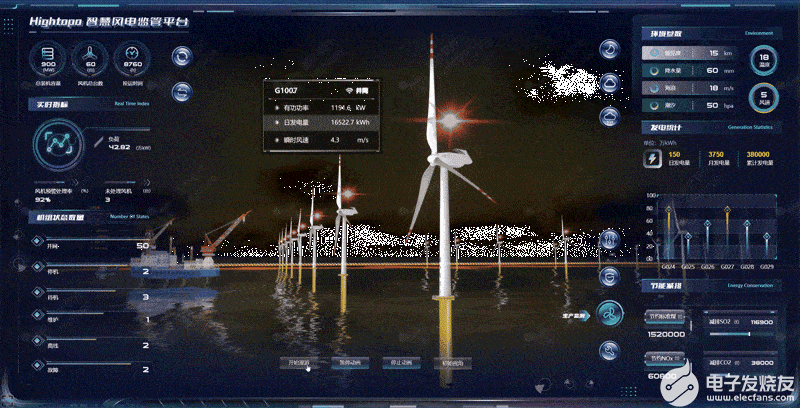Click the Hightopo platform title
Image resolution: width=800 pixels, height=408 pixels.
click(x=110, y=22)
